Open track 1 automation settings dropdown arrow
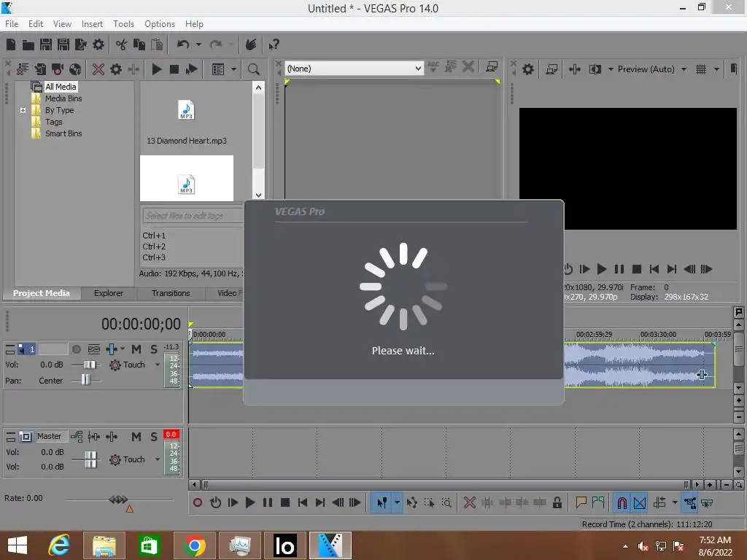 (x=123, y=349)
